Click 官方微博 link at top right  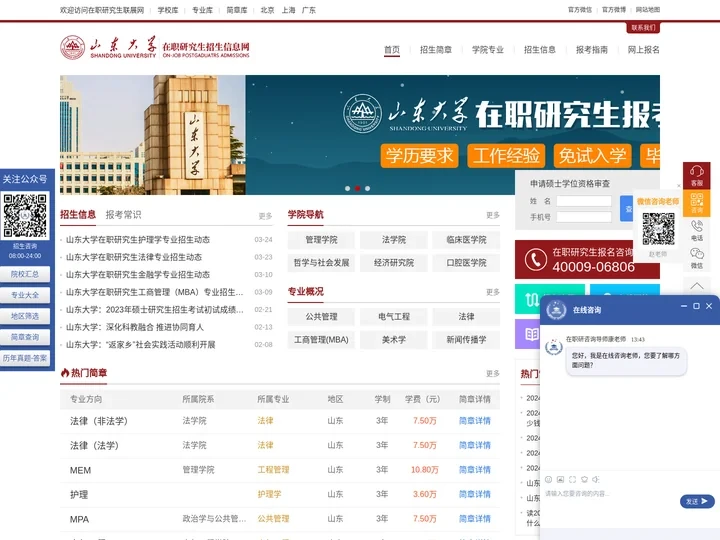[614, 10]
